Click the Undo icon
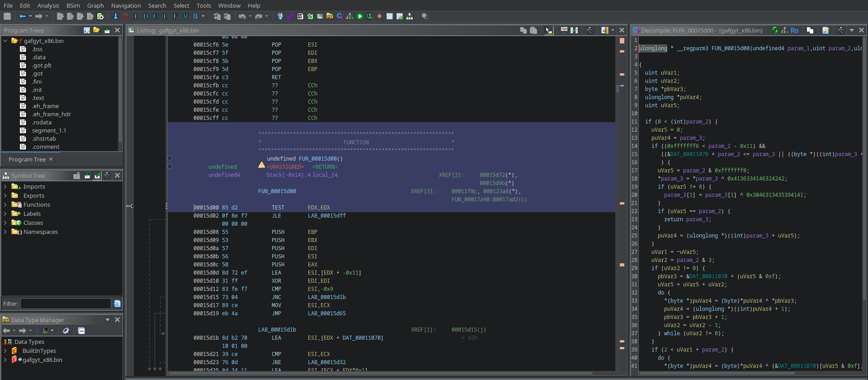Image resolution: width=868 pixels, height=380 pixels. pyautogui.click(x=242, y=16)
